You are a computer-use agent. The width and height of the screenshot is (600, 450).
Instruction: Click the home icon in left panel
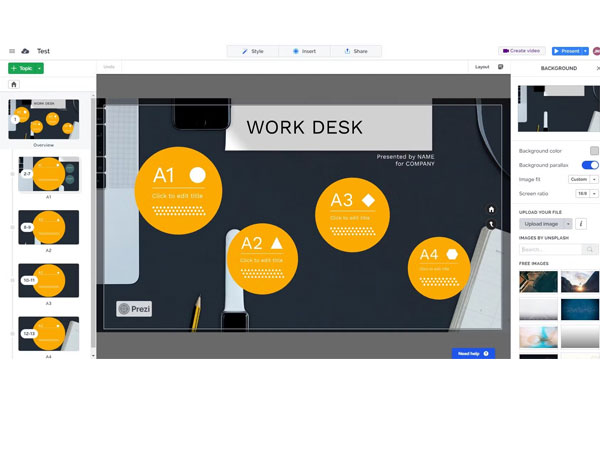pos(14,84)
